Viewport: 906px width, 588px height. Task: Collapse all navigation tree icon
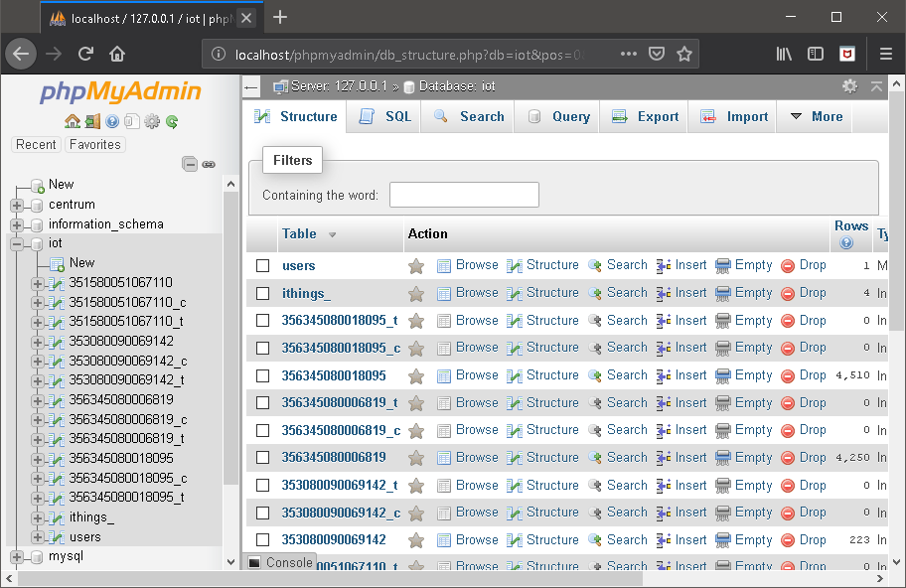[190, 164]
